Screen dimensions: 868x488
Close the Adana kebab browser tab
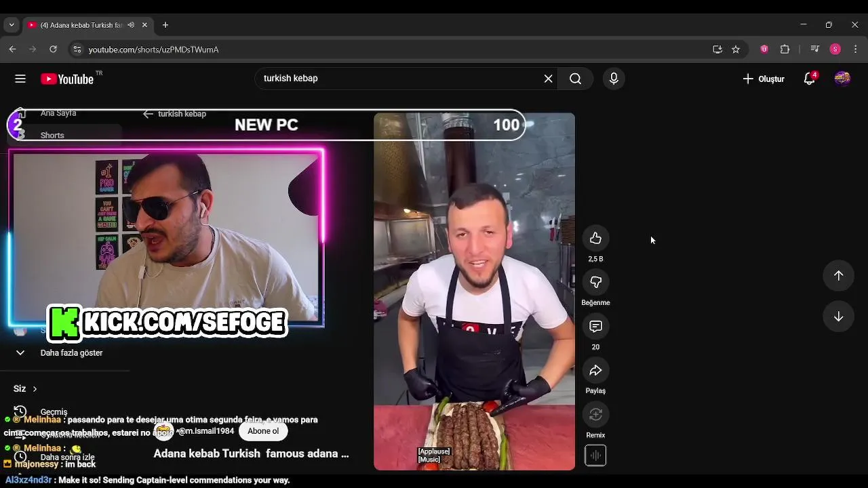point(144,25)
